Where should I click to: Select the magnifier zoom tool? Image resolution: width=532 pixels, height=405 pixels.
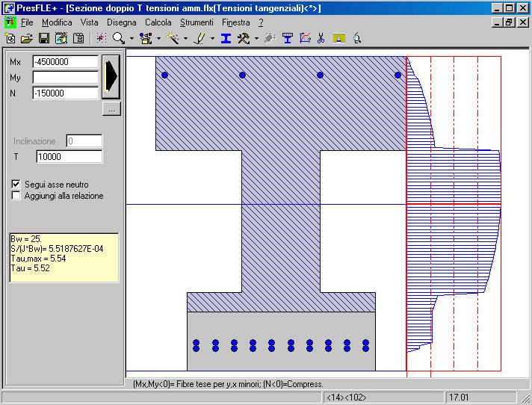click(x=118, y=38)
